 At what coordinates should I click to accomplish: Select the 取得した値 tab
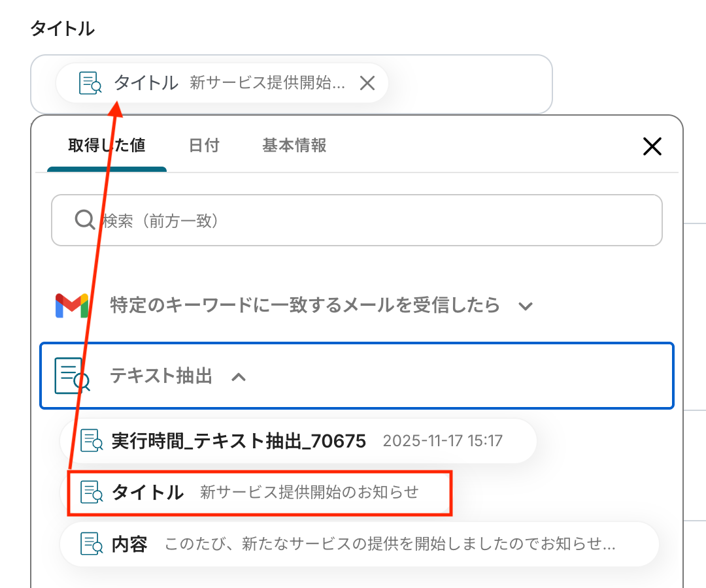tap(107, 145)
